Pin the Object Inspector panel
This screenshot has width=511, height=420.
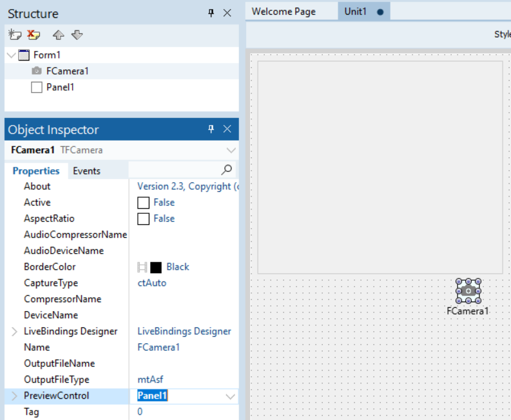pyautogui.click(x=211, y=129)
